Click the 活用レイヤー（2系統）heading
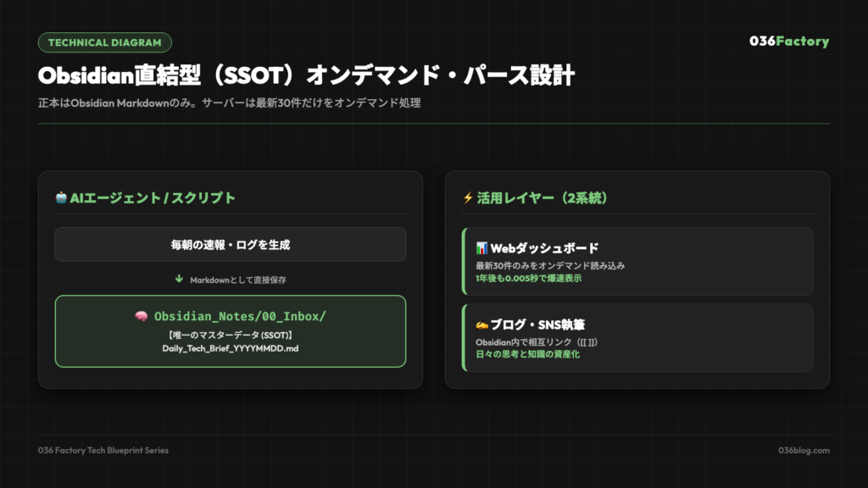The image size is (868, 488). pyautogui.click(x=542, y=198)
